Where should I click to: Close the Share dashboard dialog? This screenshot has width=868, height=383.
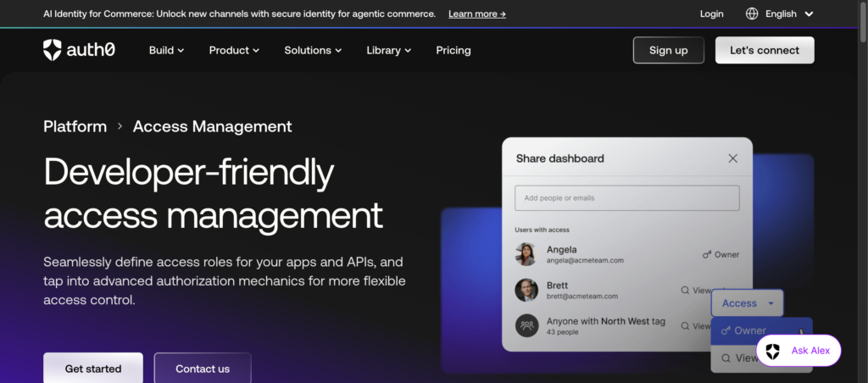733,158
